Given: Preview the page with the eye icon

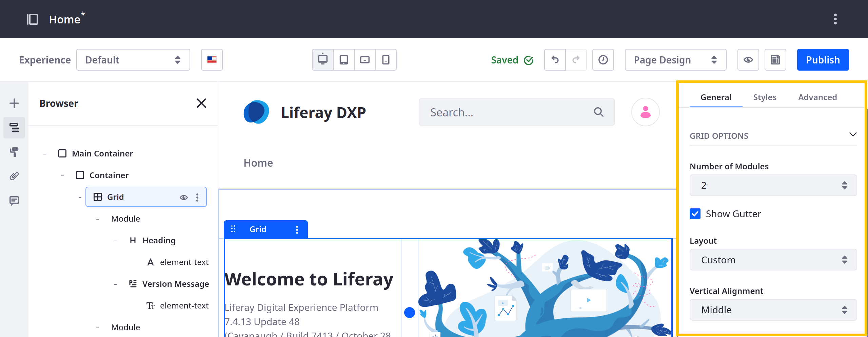Looking at the screenshot, I should [x=748, y=60].
